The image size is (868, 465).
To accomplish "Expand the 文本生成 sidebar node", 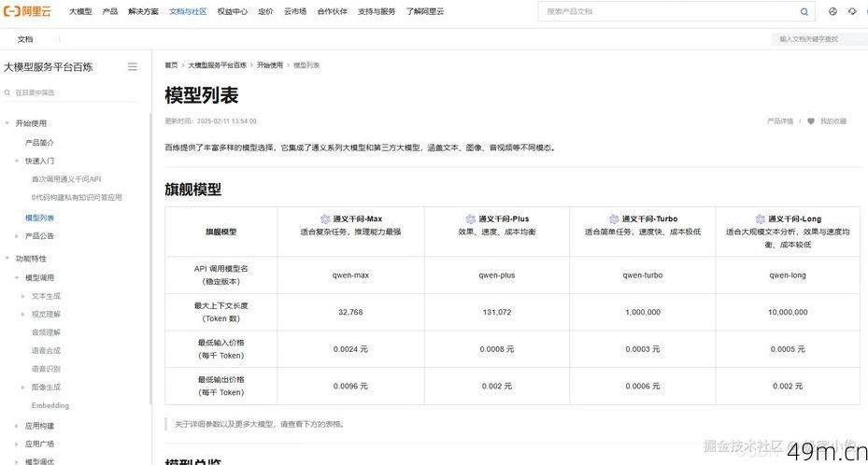I will coord(23,296).
